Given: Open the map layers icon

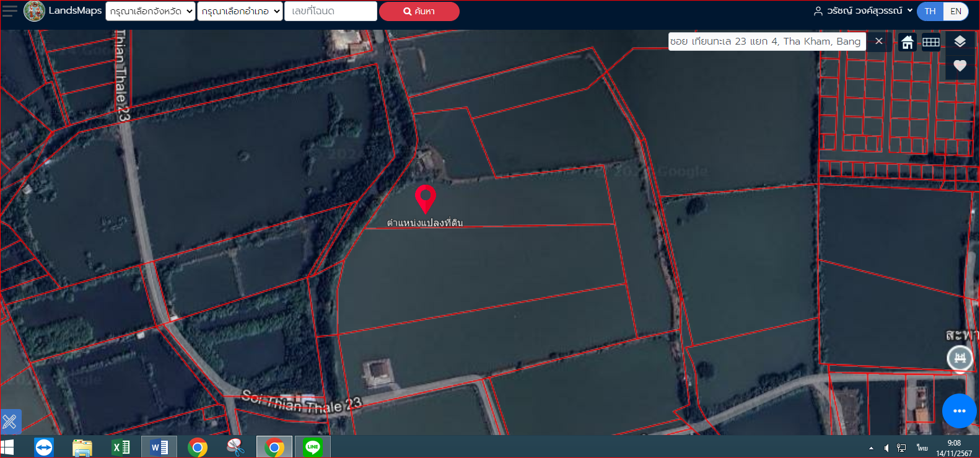Looking at the screenshot, I should click(x=960, y=42).
